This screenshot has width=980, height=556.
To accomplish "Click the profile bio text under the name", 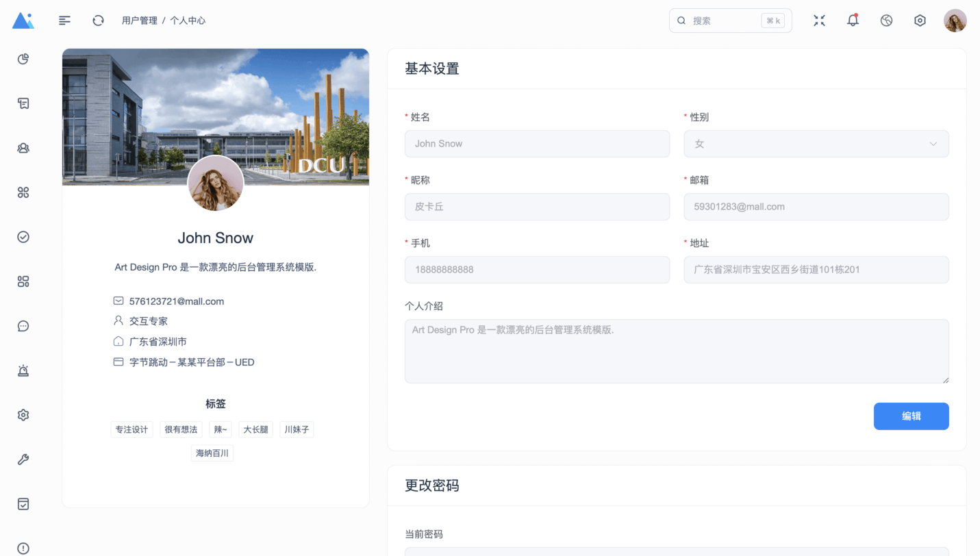I will coord(216,267).
